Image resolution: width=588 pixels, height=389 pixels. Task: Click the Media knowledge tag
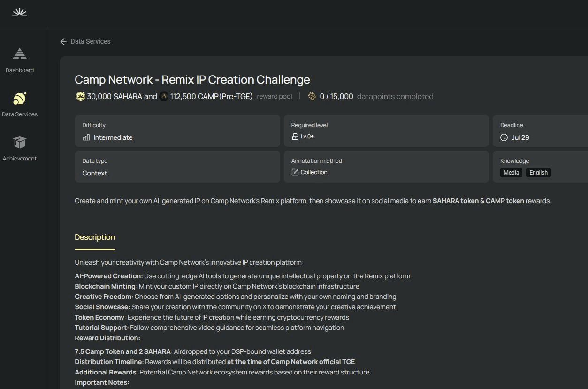pos(512,173)
